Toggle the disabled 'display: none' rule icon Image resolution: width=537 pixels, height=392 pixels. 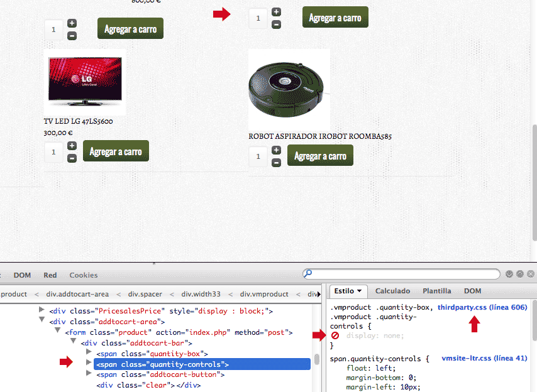(x=335, y=335)
